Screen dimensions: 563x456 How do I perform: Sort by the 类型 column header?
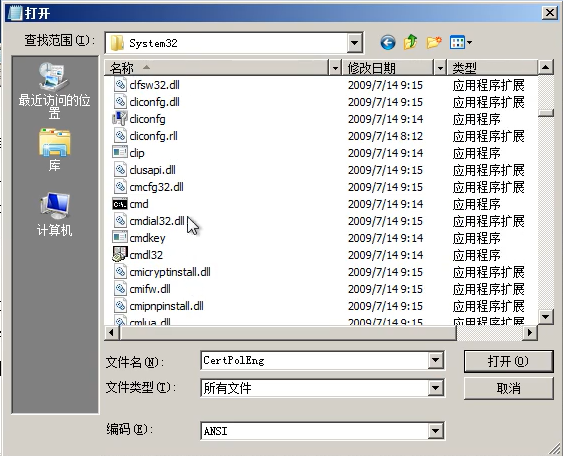(492, 68)
